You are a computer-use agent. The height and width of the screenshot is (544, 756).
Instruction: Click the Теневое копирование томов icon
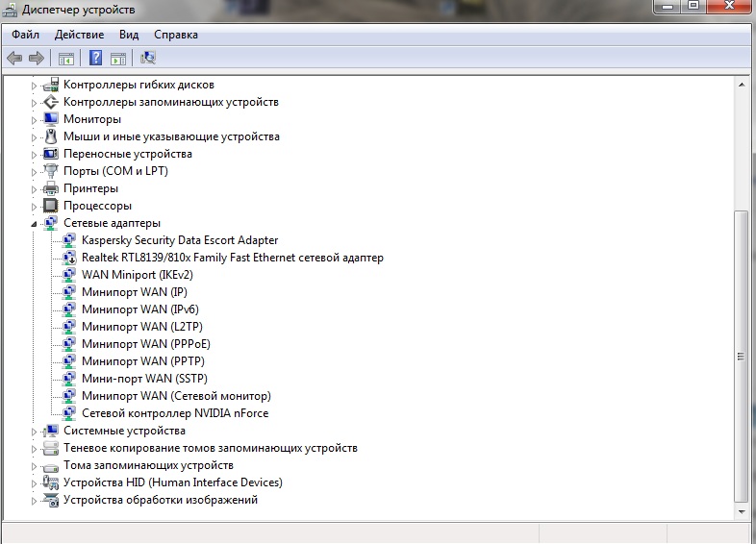pyautogui.click(x=51, y=448)
